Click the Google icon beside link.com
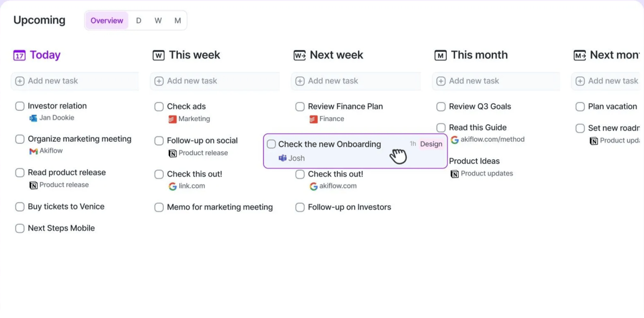 pos(173,186)
